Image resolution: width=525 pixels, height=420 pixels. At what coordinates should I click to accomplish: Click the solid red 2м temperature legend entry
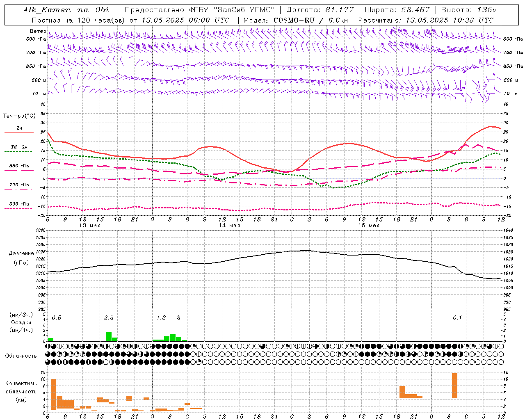point(19,130)
